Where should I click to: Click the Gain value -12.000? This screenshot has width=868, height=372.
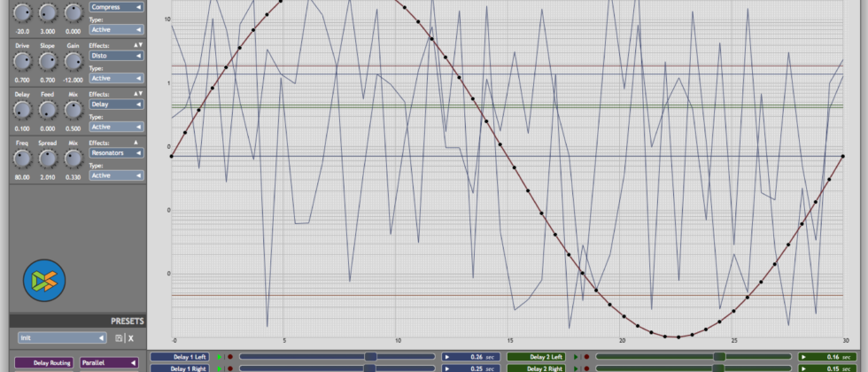tap(73, 81)
